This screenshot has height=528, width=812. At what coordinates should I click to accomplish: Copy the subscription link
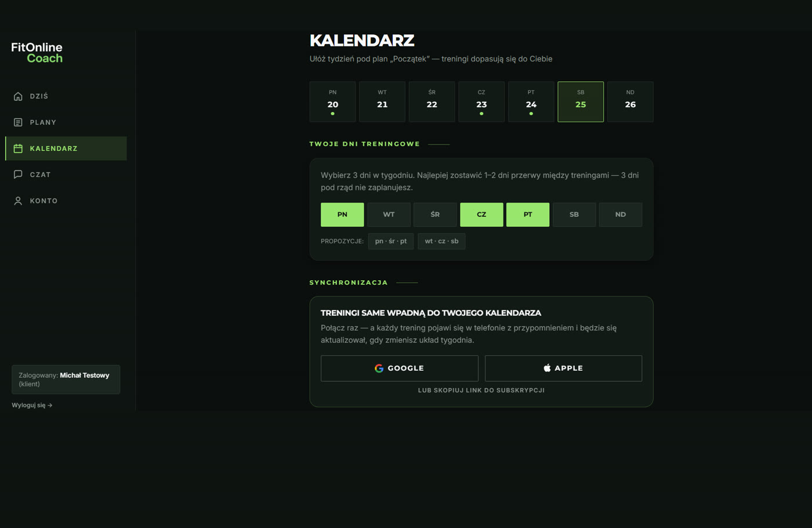pyautogui.click(x=481, y=390)
